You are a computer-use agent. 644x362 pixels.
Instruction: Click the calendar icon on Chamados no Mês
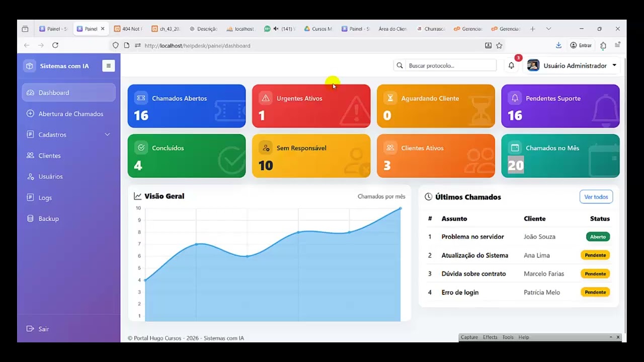pos(515,148)
